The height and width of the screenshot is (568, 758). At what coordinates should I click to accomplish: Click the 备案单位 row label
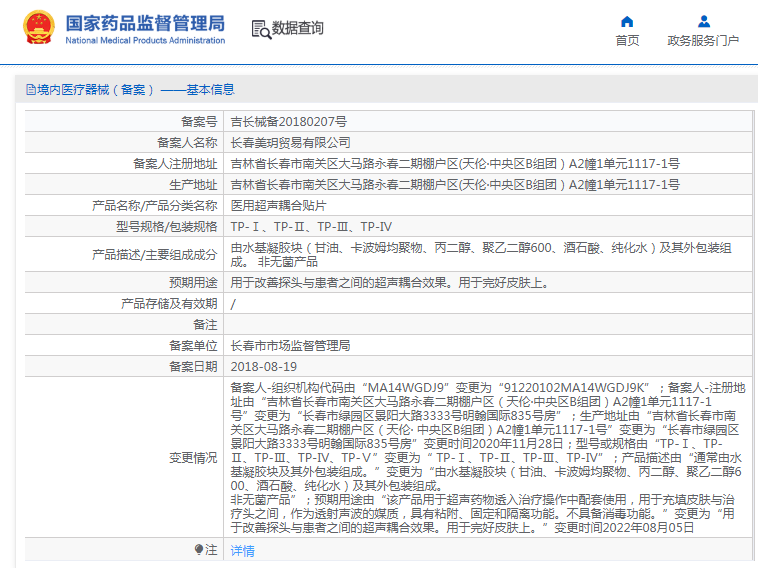pyautogui.click(x=193, y=346)
